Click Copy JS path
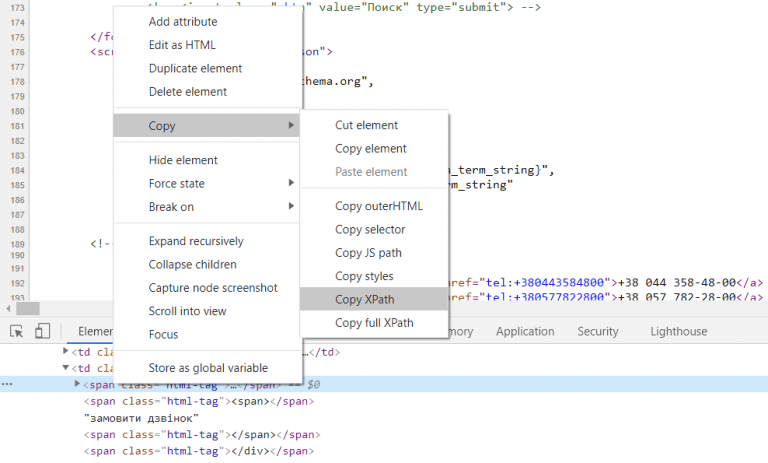Viewport: 768px width, 463px height. click(x=368, y=252)
